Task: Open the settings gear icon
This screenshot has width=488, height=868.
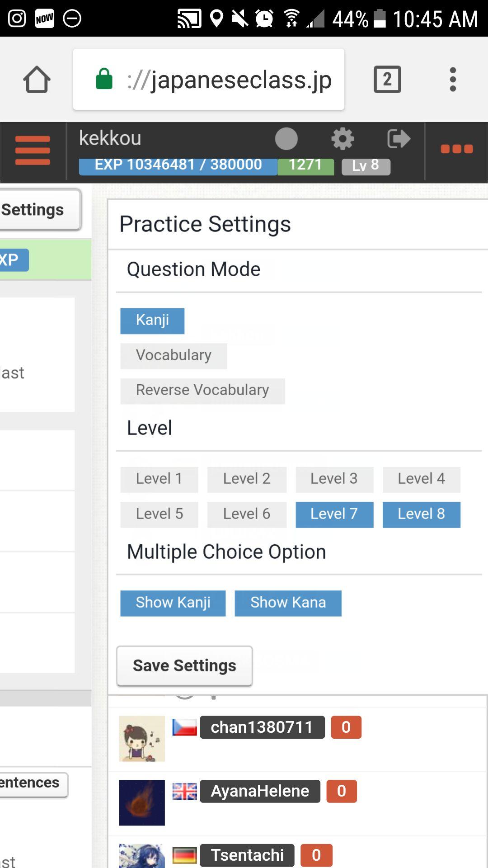Action: 343,139
